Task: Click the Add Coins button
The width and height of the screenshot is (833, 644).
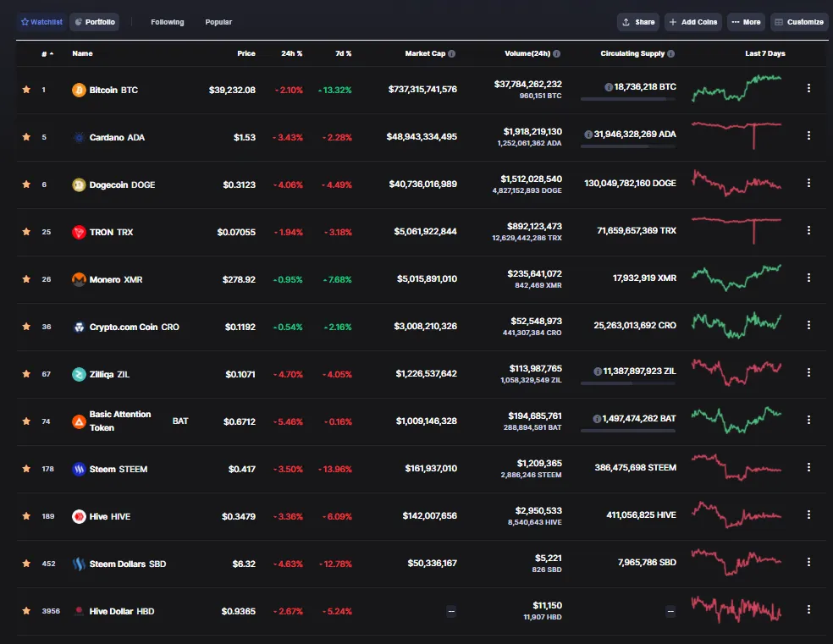Action: (x=692, y=22)
